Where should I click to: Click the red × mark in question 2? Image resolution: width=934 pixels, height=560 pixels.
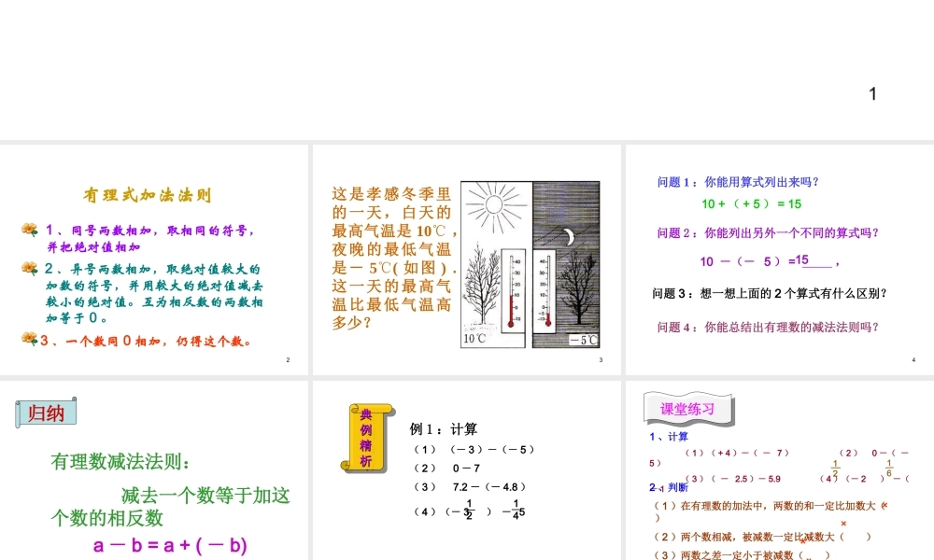(x=843, y=523)
